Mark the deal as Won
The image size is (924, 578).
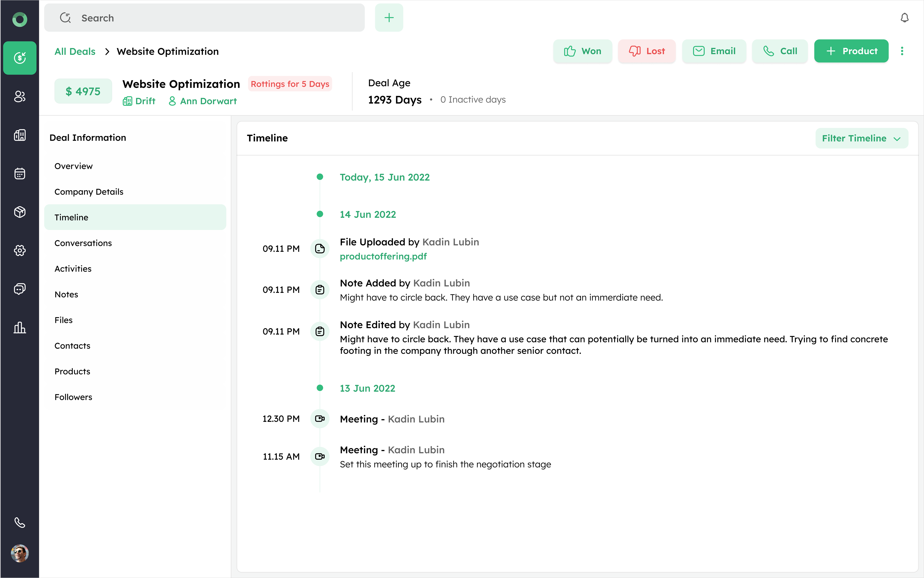pos(582,51)
